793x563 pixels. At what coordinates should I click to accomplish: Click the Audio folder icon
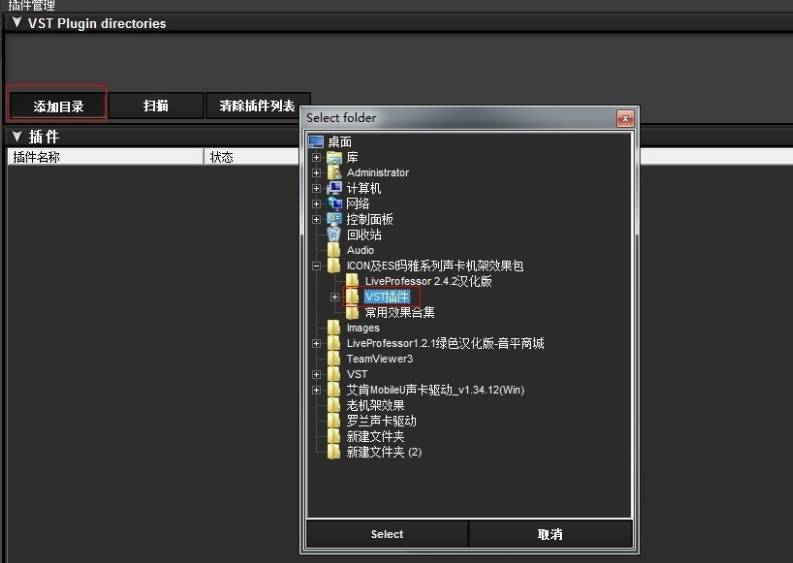point(334,250)
